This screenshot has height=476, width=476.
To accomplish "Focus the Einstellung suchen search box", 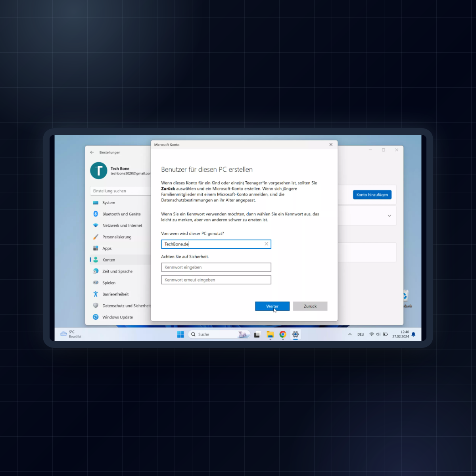I will click(121, 191).
